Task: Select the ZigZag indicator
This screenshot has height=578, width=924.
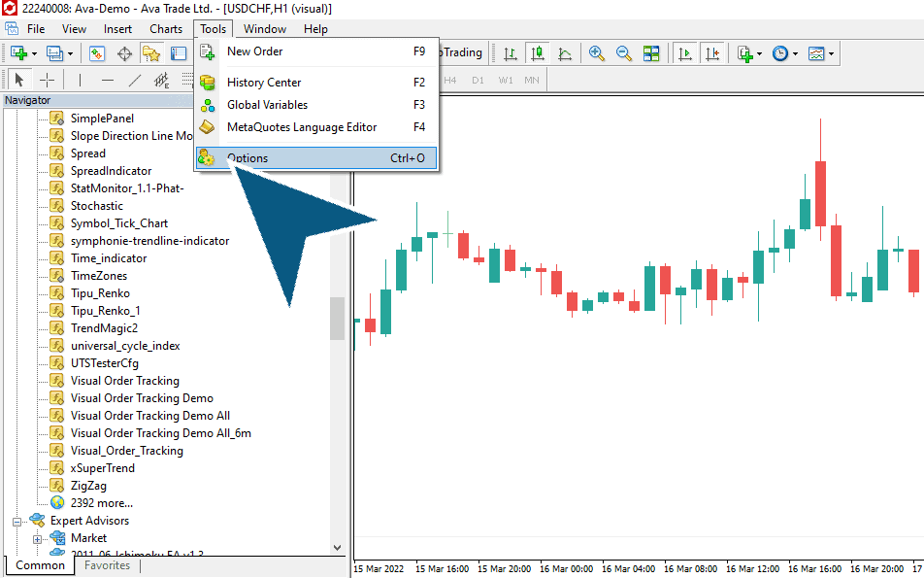Action: [x=88, y=486]
